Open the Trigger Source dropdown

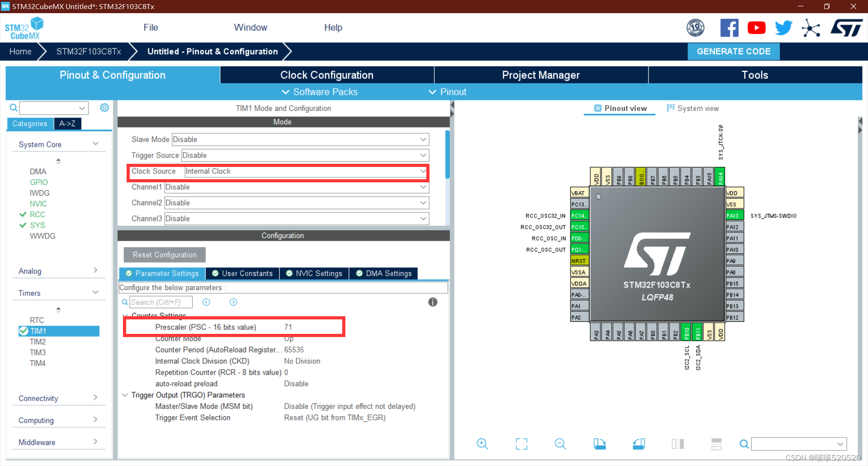305,155
